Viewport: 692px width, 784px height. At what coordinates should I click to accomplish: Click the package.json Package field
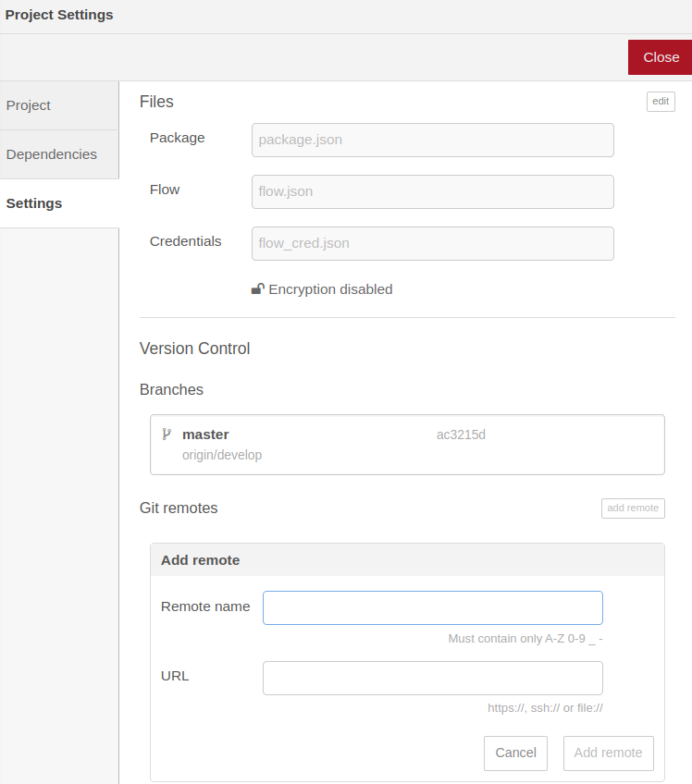tap(432, 140)
